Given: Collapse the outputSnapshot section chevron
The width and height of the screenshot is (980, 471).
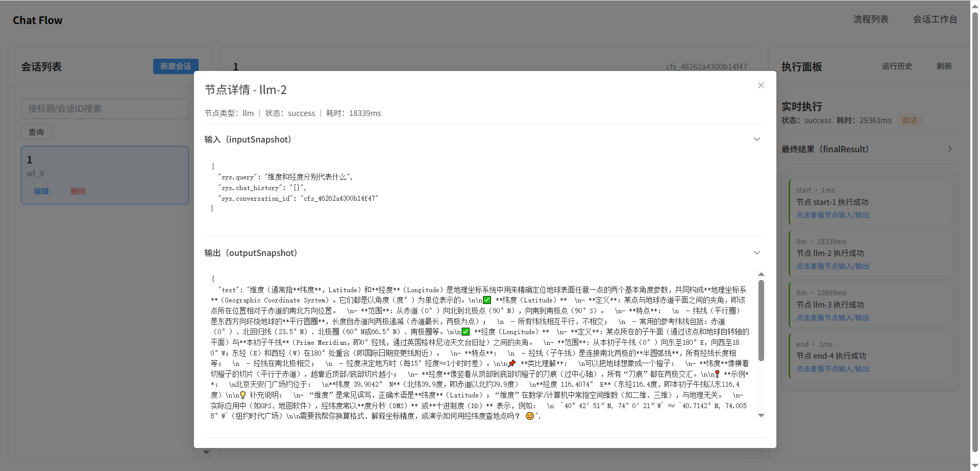Looking at the screenshot, I should 757,253.
